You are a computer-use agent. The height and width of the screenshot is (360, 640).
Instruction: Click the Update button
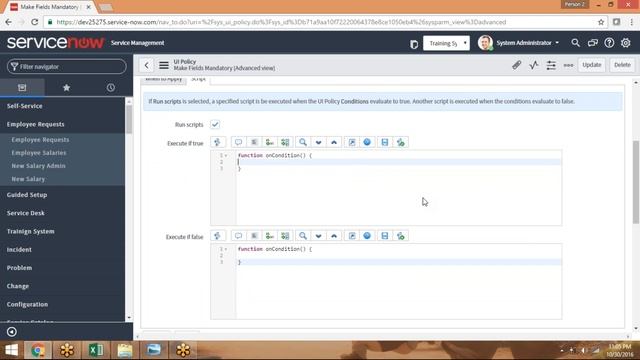591,65
